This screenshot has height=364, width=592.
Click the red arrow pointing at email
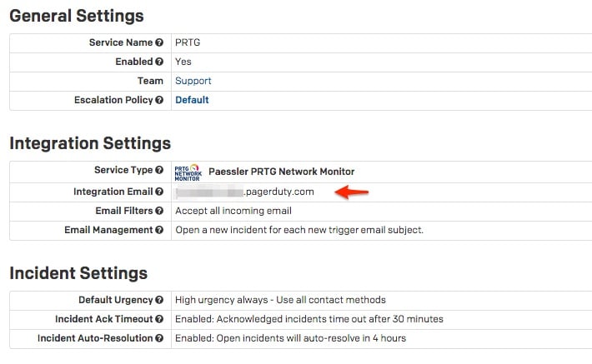351,192
